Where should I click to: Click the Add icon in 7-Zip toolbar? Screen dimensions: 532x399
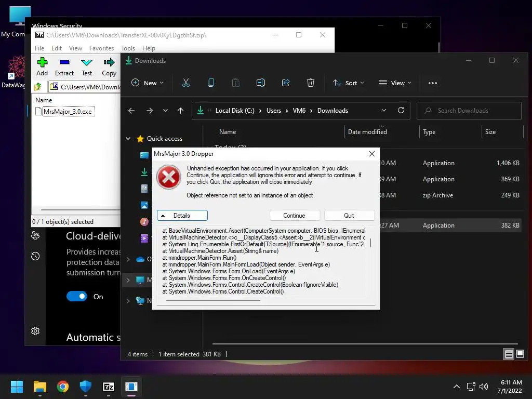coord(42,62)
